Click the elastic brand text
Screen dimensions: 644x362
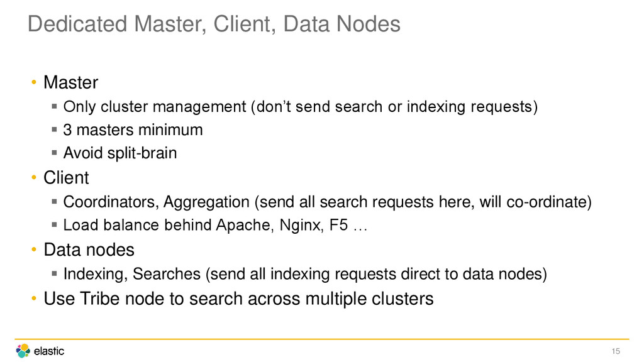[49, 351]
